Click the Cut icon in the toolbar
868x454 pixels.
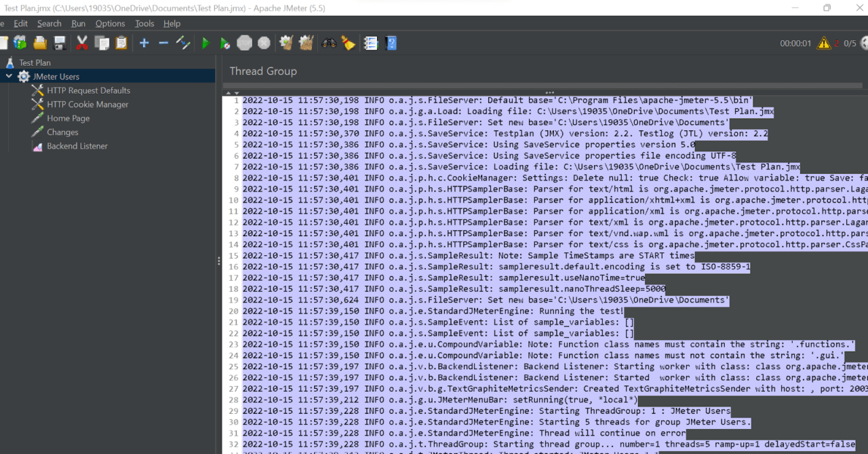(x=83, y=42)
